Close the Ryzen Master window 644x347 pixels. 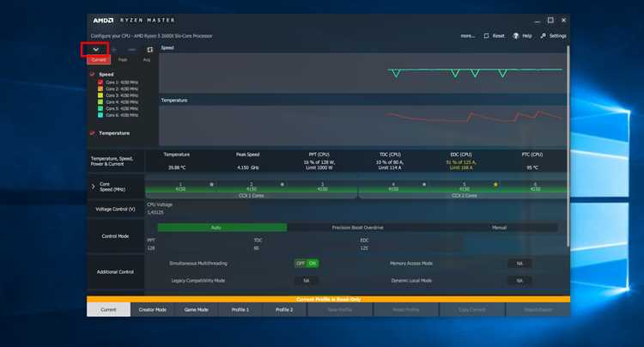coord(564,20)
